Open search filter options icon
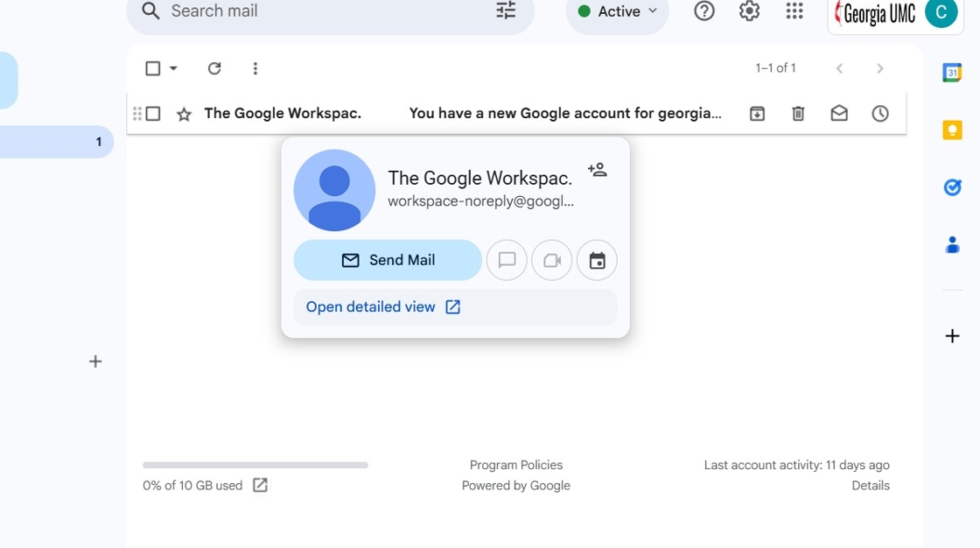The image size is (980, 548). pyautogui.click(x=506, y=11)
